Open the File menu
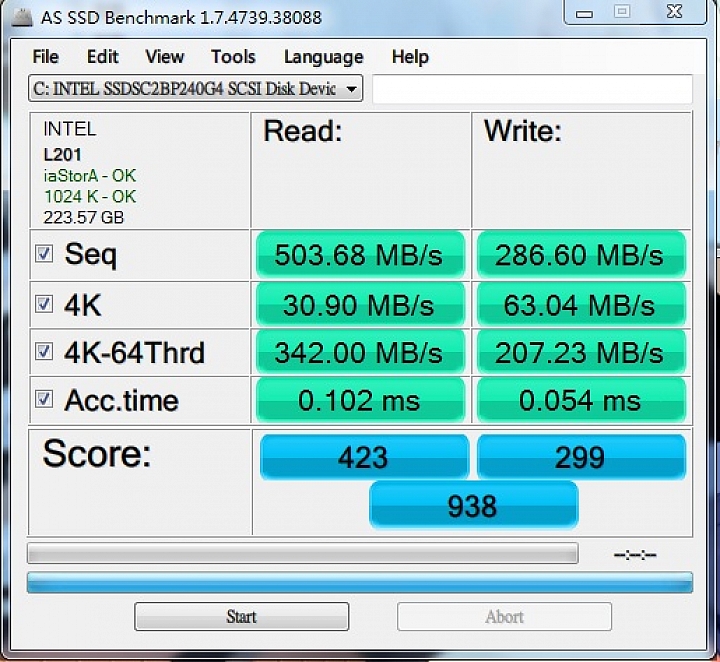 (45, 57)
